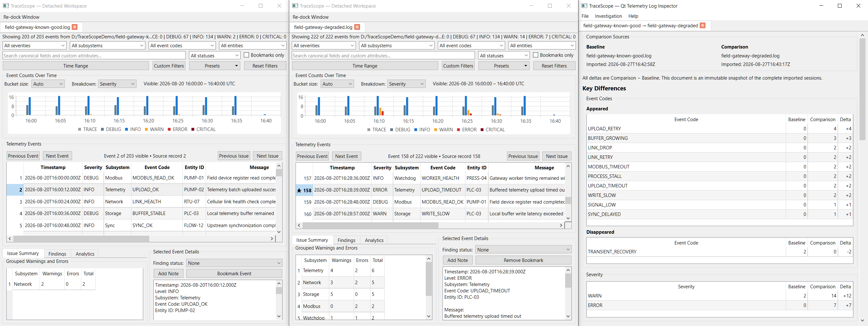The image size is (868, 326).
Task: Click the Bookmark Event button
Action: click(234, 274)
